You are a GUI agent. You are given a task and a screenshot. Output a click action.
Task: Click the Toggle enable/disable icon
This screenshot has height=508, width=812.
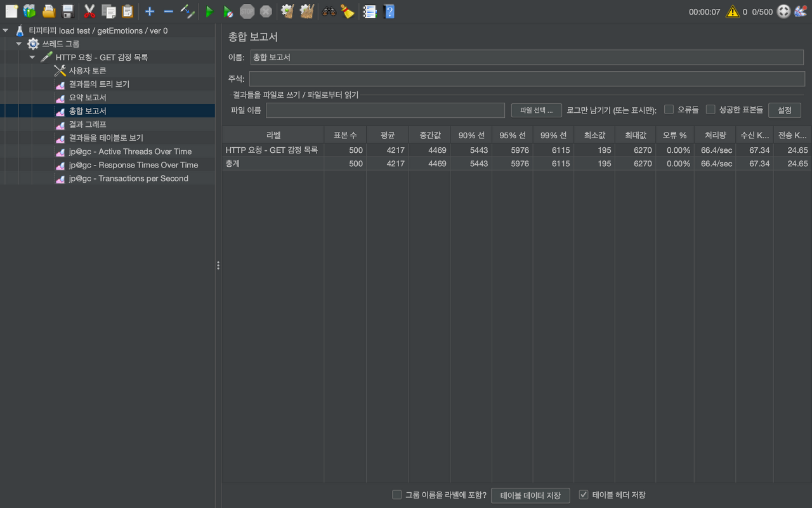click(x=187, y=11)
